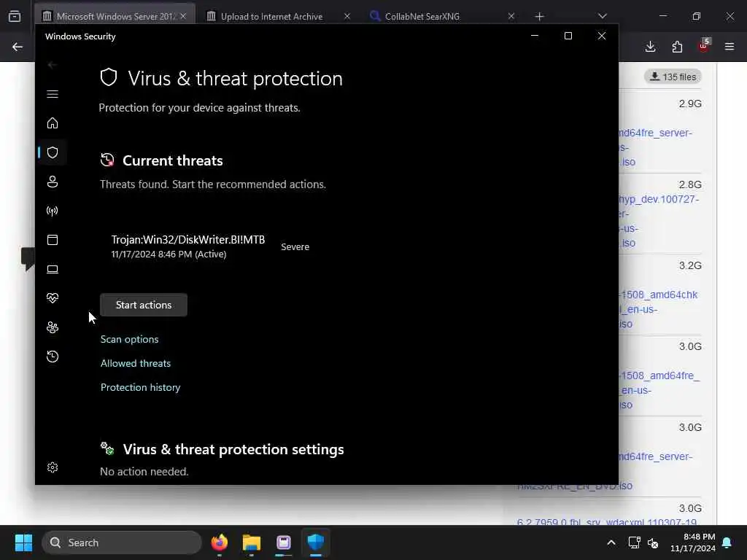
Task: Open File Explorer from the taskbar
Action: (x=252, y=542)
